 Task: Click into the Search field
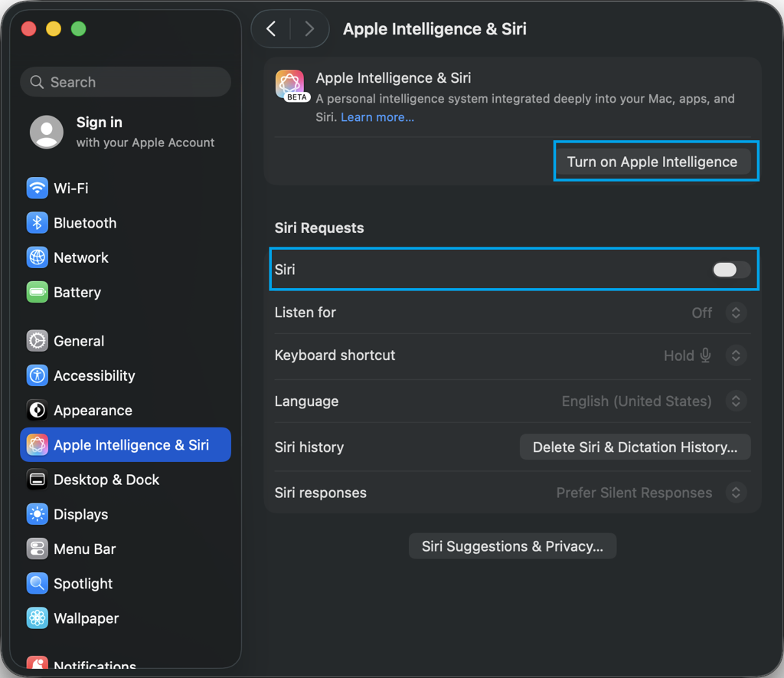[x=126, y=82]
